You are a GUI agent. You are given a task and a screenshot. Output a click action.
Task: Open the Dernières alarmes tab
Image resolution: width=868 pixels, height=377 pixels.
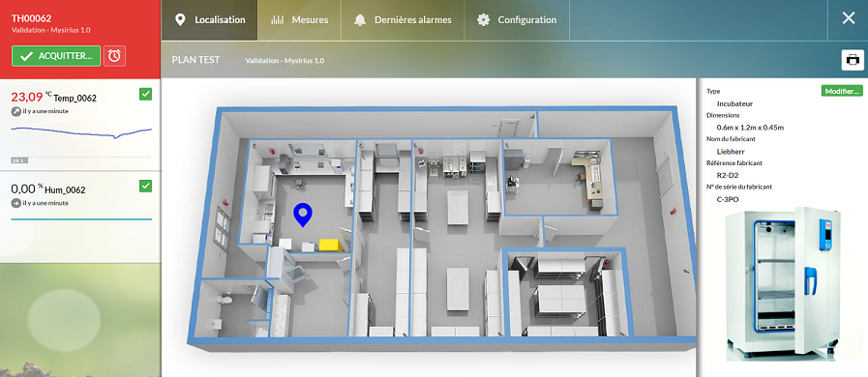click(403, 20)
